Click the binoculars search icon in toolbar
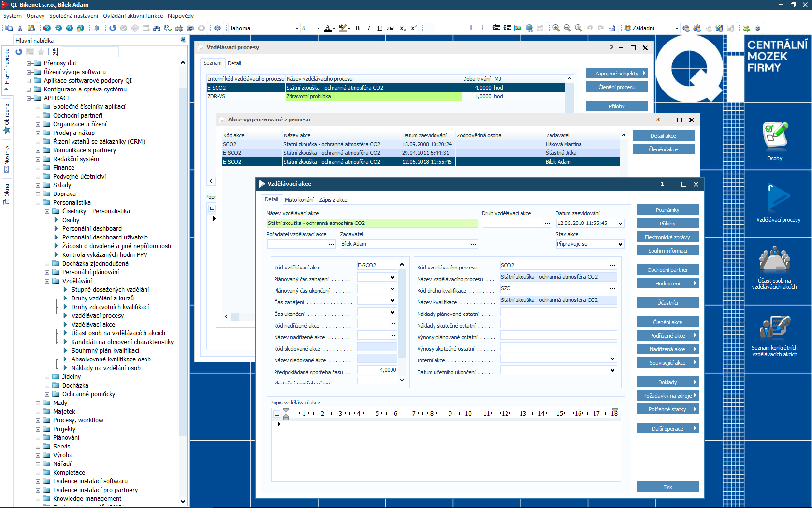812x508 pixels. click(x=157, y=28)
